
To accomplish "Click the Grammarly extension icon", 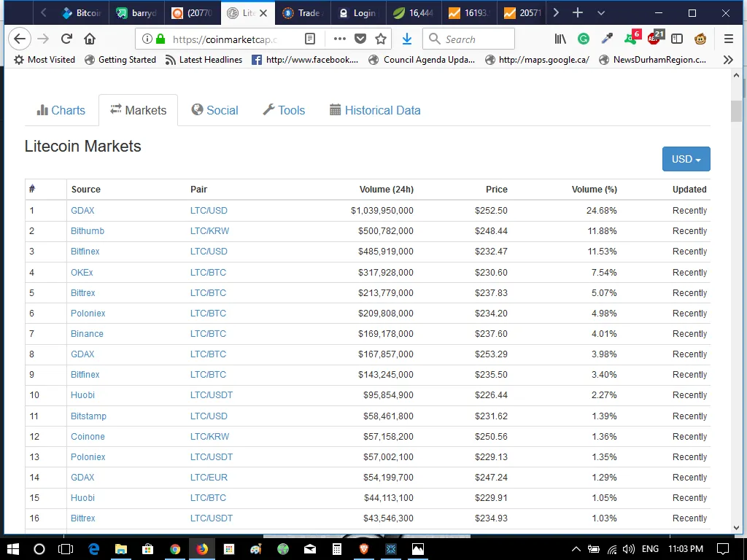I will pyautogui.click(x=583, y=39).
